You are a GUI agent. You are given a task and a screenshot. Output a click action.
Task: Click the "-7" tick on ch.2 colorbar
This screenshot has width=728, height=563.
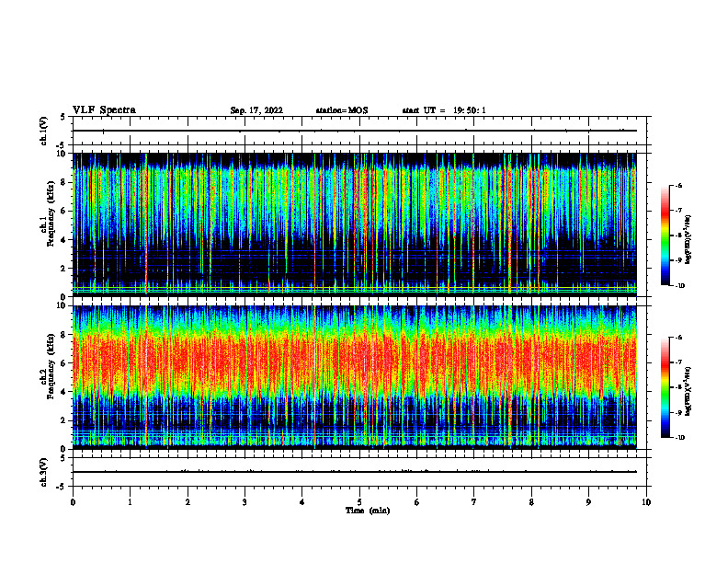point(678,362)
